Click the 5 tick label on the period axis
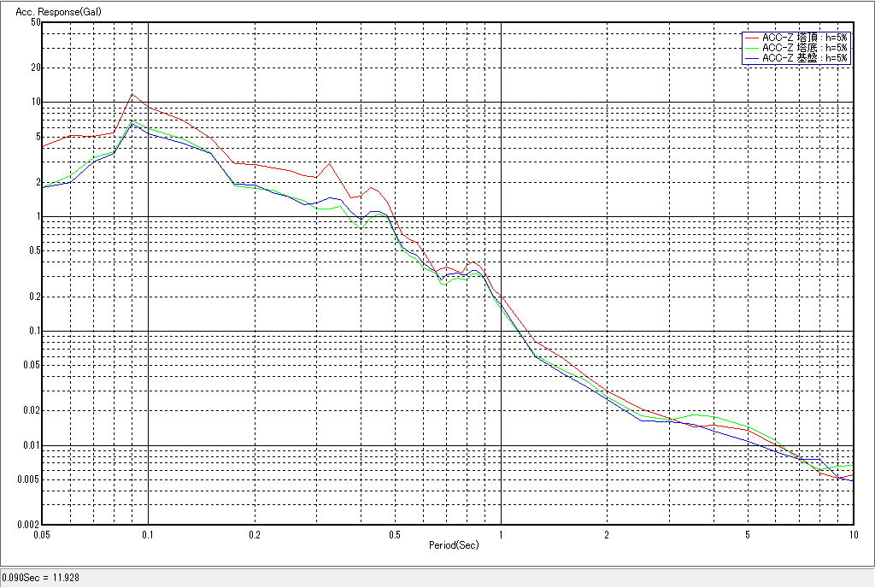Viewport: 875px width, 588px height. (747, 534)
